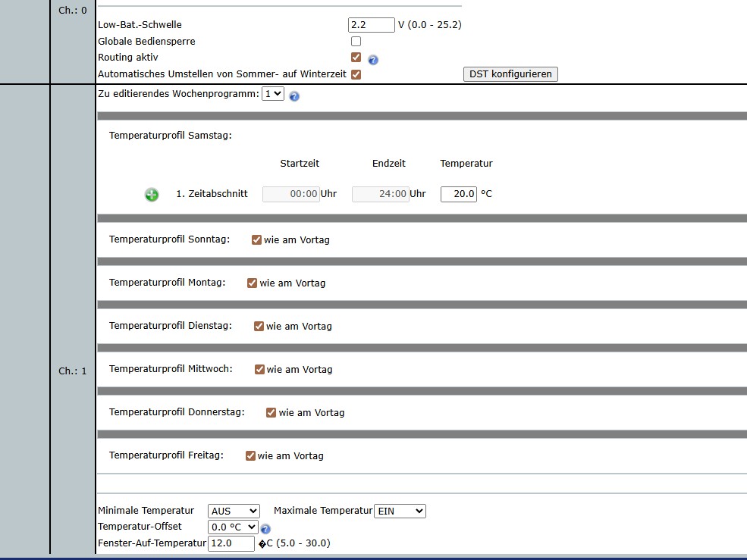Click the Fenster-Auf-Temperatur input field
This screenshot has width=747, height=560.
pyautogui.click(x=231, y=543)
